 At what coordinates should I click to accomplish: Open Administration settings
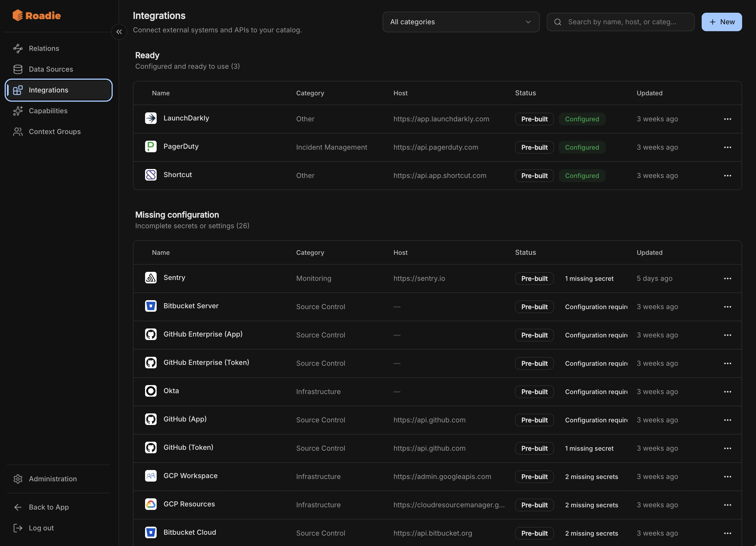58,479
